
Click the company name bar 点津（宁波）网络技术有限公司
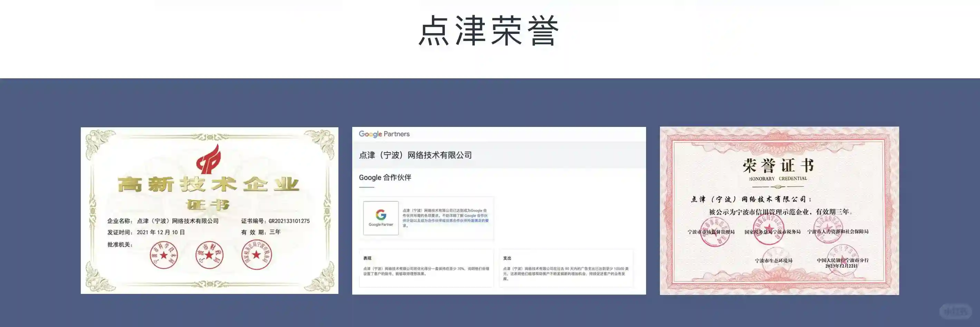[415, 155]
